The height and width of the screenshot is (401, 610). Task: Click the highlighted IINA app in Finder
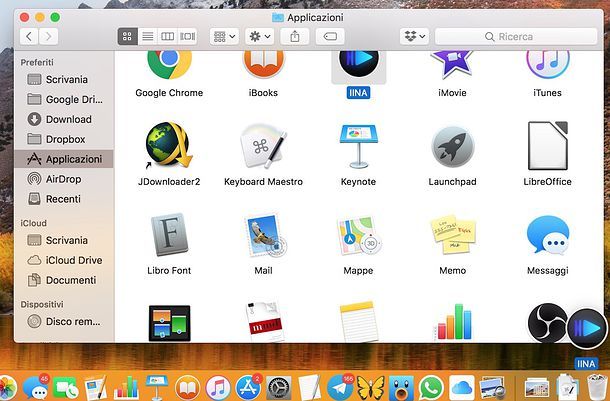pos(358,65)
